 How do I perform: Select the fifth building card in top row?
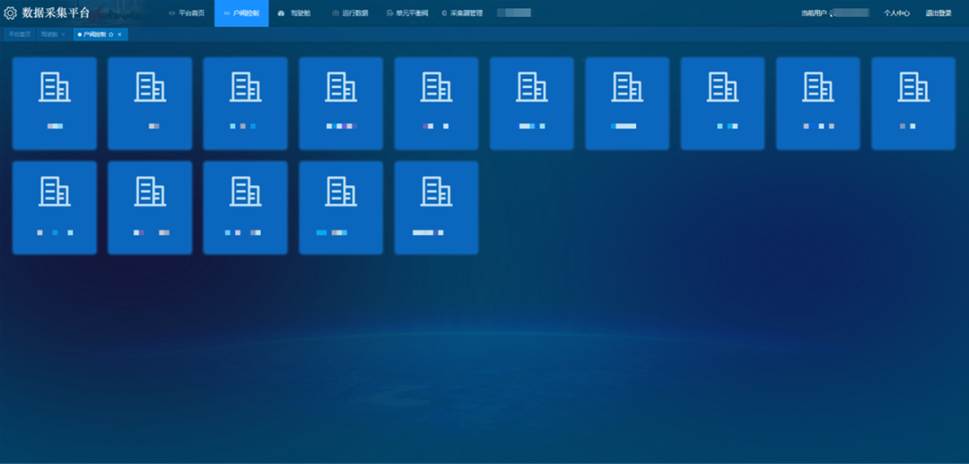[x=436, y=103]
